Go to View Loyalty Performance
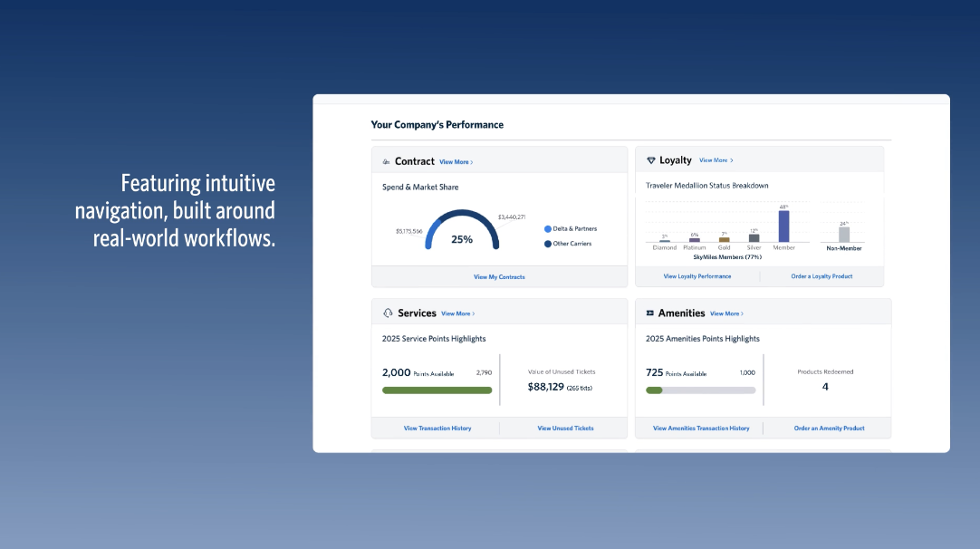980x549 pixels. pyautogui.click(x=697, y=276)
